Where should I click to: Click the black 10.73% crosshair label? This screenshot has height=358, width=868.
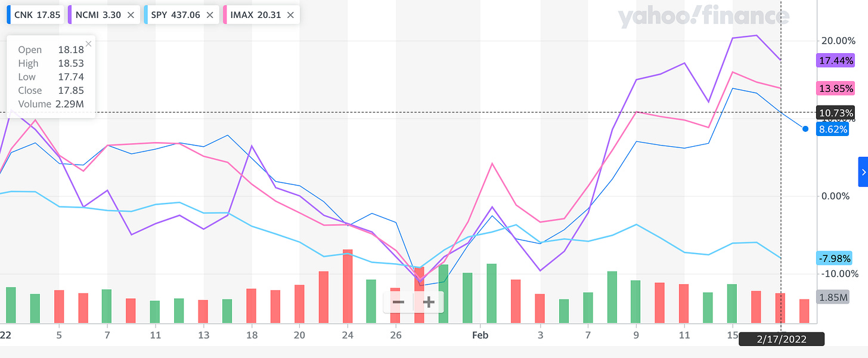point(835,112)
